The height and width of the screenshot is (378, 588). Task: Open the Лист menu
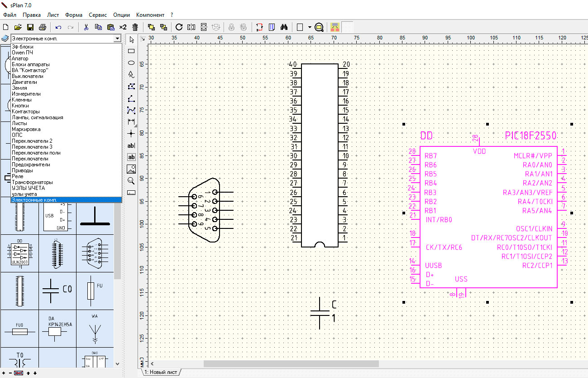pos(53,15)
